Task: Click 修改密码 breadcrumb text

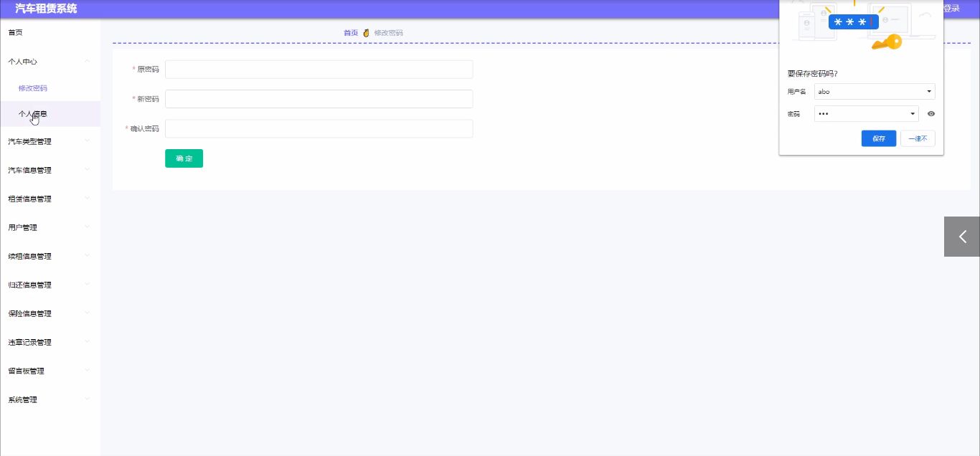Action: pos(388,33)
